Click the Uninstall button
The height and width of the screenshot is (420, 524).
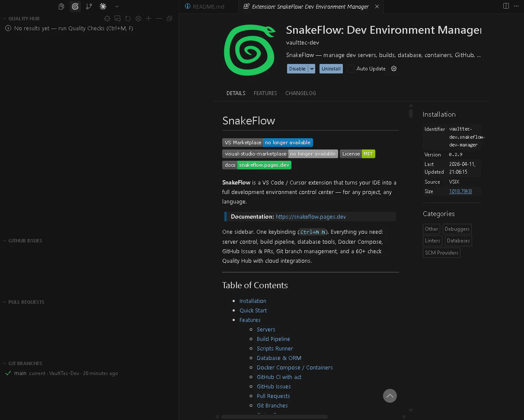(331, 69)
